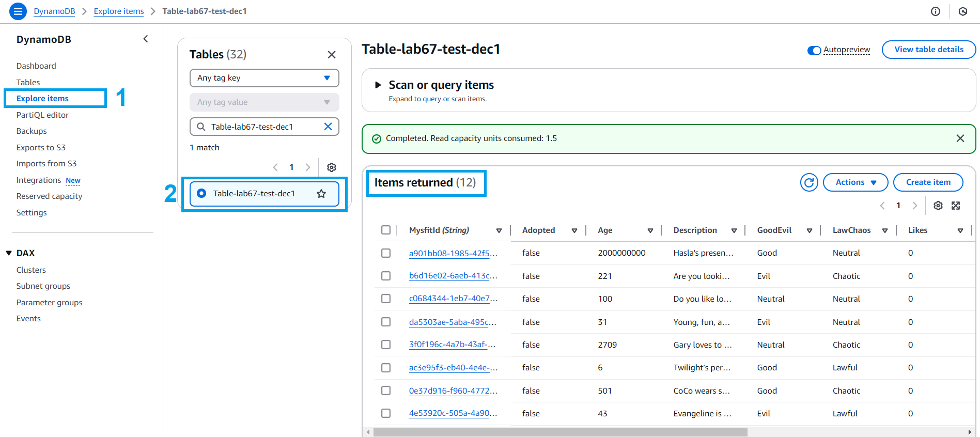Image resolution: width=980 pixels, height=437 pixels.
Task: Go to next page in Tables list
Action: (x=308, y=167)
